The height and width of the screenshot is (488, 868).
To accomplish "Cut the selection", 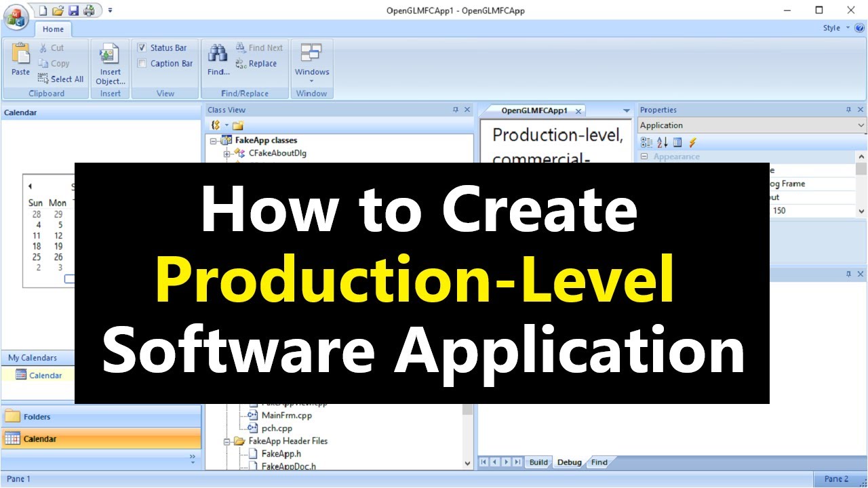I will (x=51, y=48).
